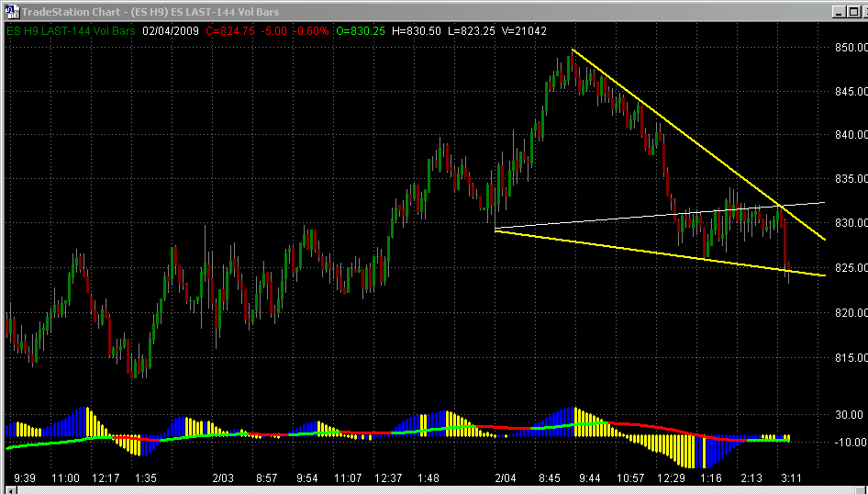Click the date '02/04/2009' in status line

(x=170, y=31)
